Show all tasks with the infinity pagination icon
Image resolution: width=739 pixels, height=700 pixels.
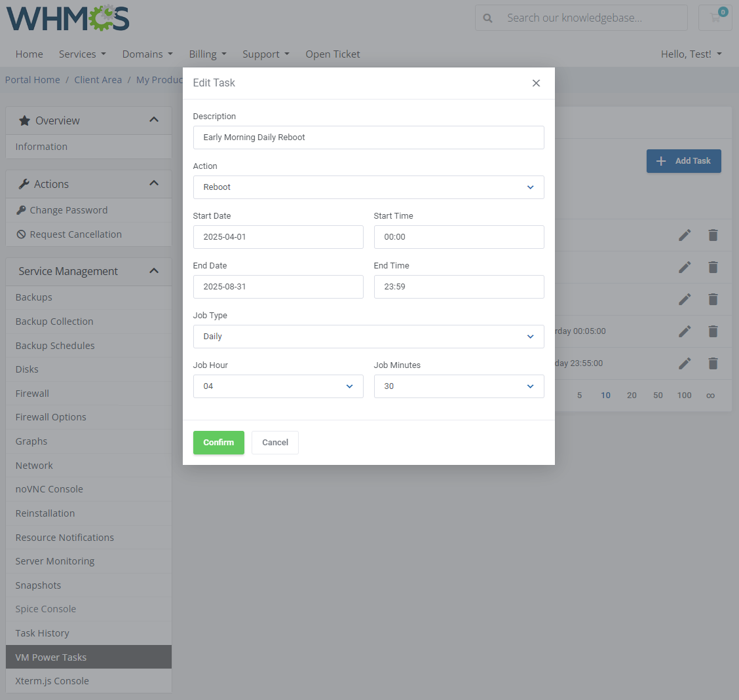pos(710,395)
